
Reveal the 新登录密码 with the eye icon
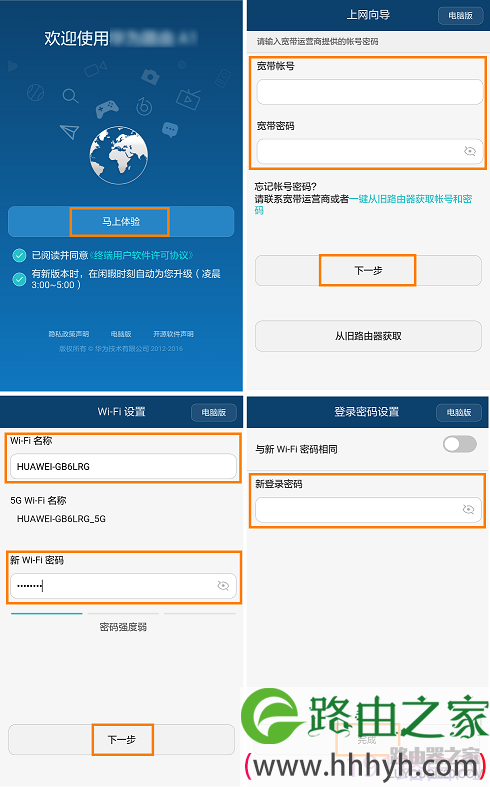click(468, 510)
